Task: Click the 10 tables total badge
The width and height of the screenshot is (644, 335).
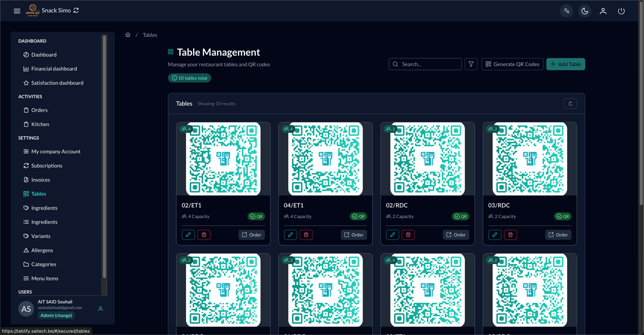Action: 189,78
